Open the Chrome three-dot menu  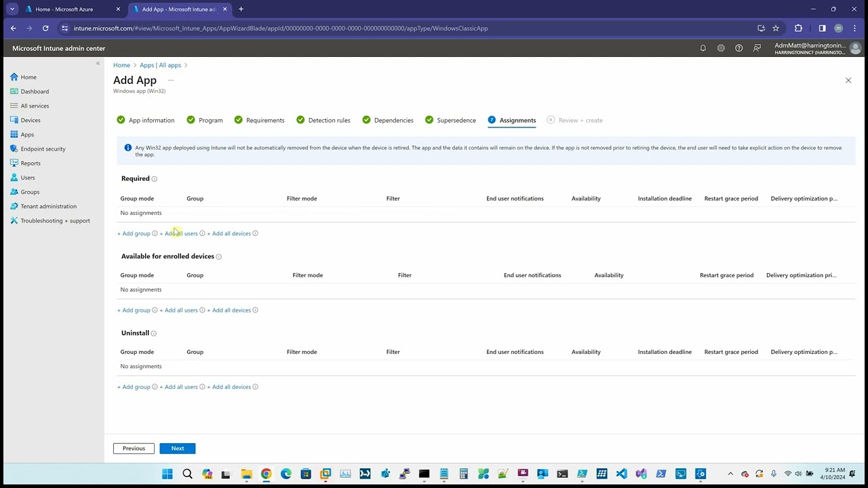[855, 28]
